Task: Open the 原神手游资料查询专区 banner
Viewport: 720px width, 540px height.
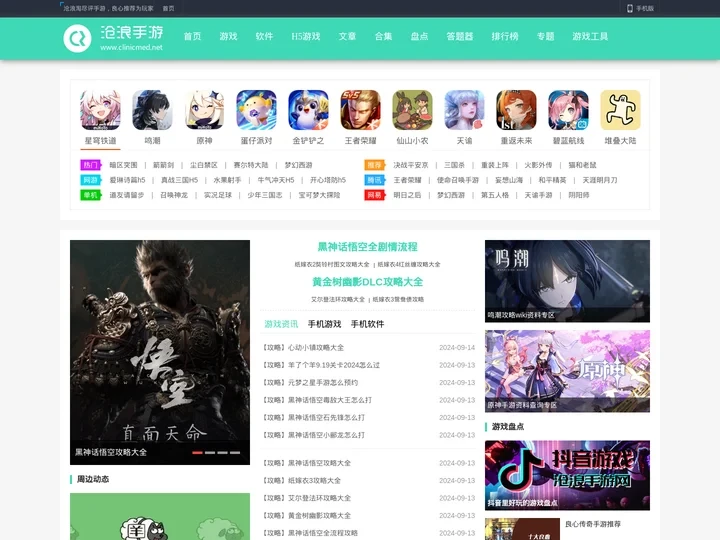Action: click(x=567, y=371)
